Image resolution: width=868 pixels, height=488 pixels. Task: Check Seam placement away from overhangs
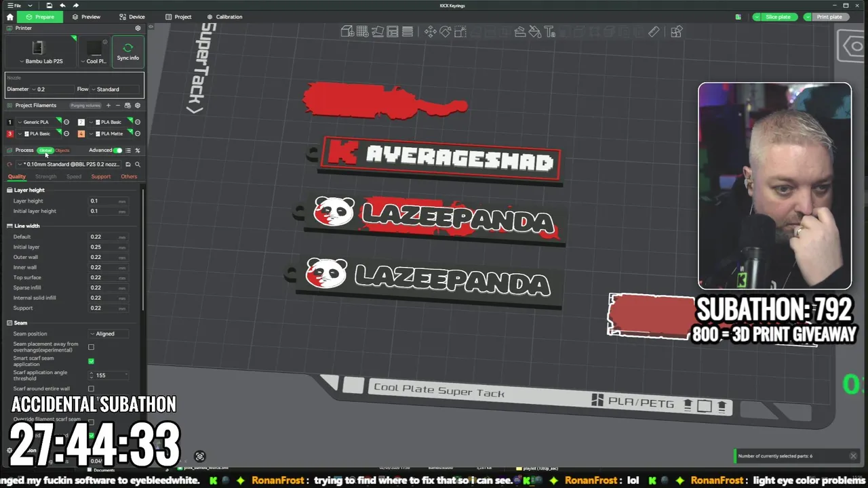[x=91, y=347]
